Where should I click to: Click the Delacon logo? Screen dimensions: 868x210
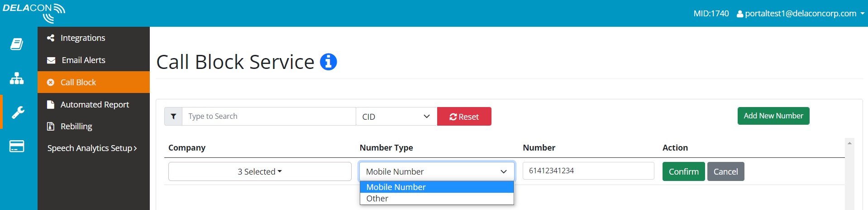pos(34,13)
